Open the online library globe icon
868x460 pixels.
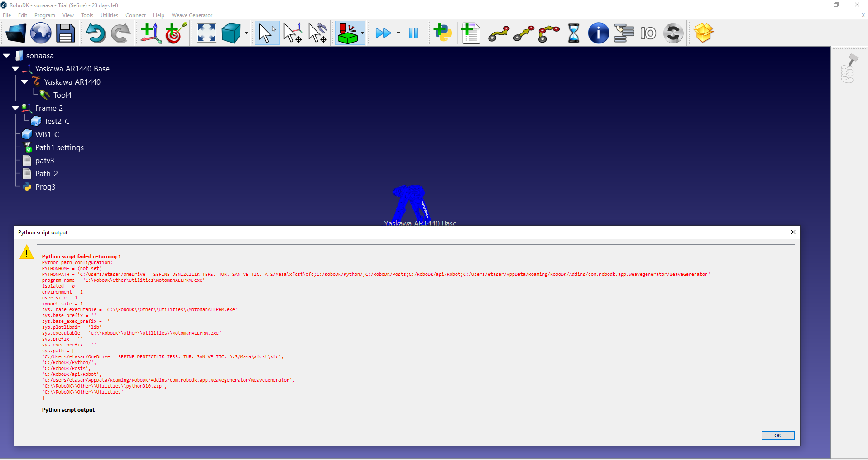pos(41,33)
